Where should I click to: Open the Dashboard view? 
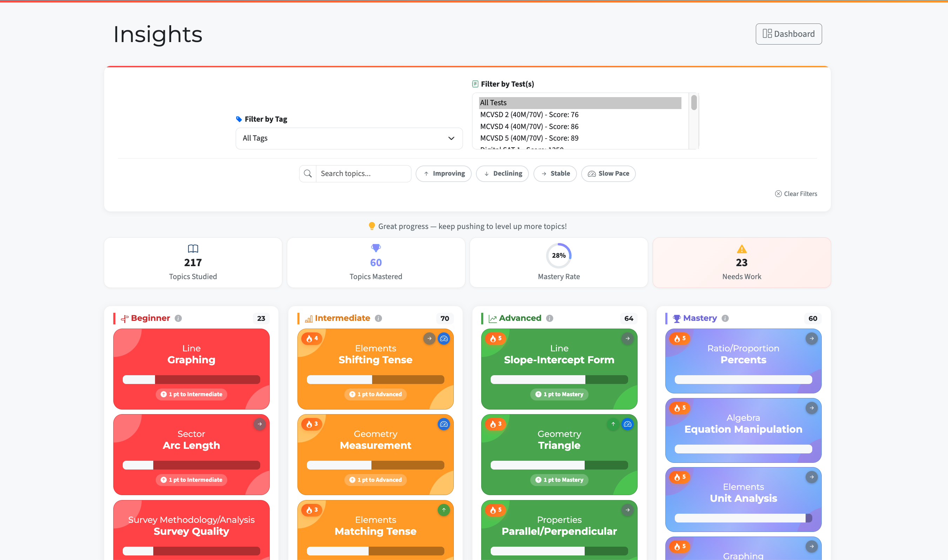coord(788,34)
